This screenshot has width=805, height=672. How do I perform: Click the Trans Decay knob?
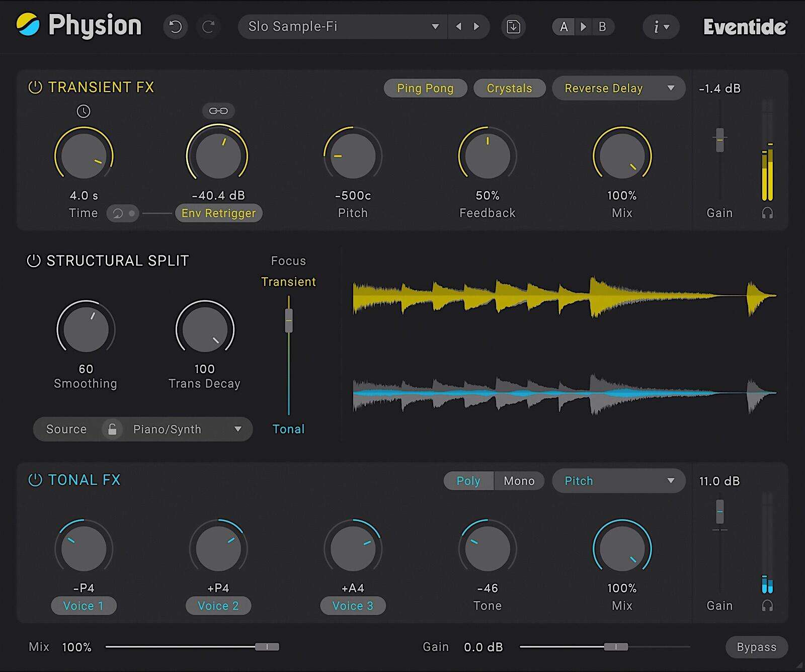pos(205,329)
